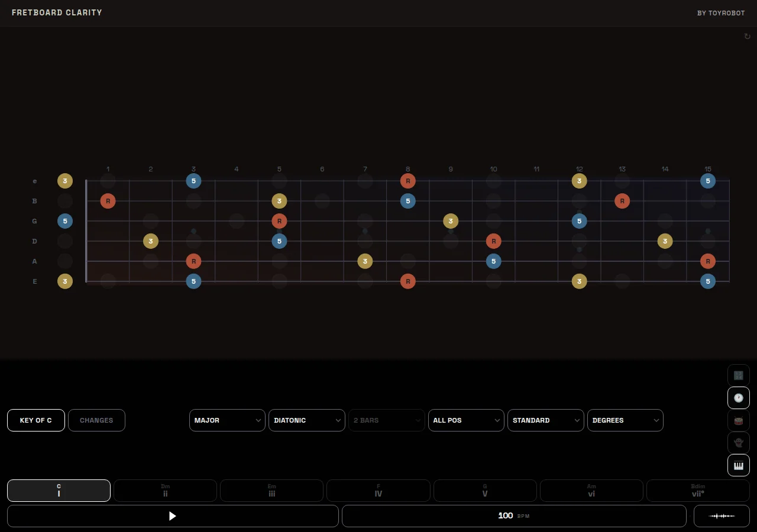This screenshot has height=532, width=757.
Task: Click the metronome clock icon
Action: click(738, 398)
